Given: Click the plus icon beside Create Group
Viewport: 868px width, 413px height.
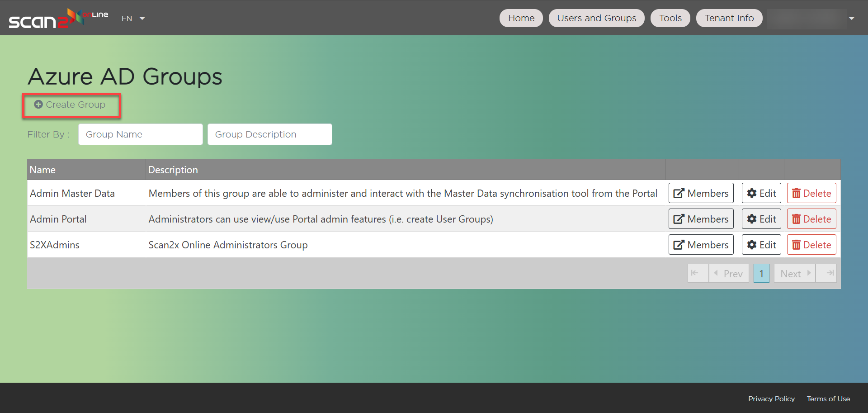Looking at the screenshot, I should (x=38, y=104).
